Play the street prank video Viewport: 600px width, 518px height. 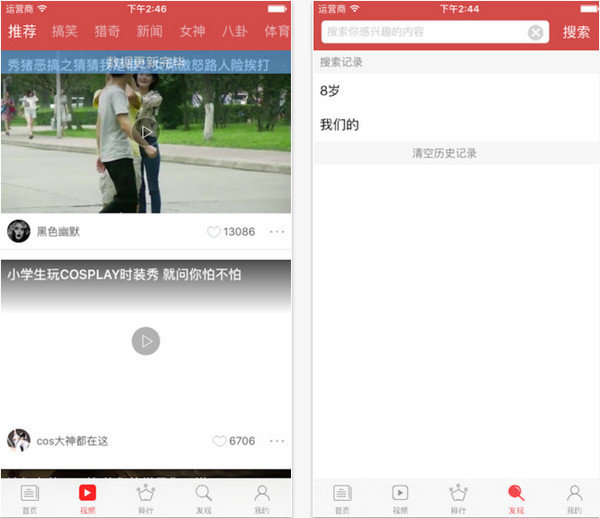146,132
